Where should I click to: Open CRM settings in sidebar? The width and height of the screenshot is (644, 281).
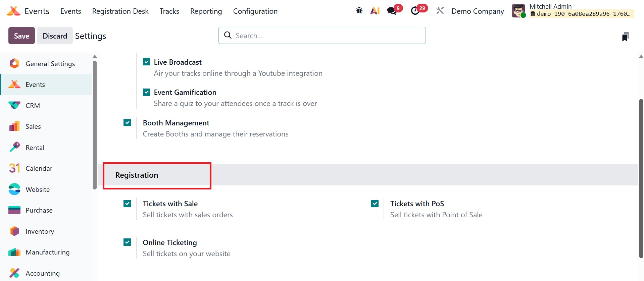tap(33, 106)
